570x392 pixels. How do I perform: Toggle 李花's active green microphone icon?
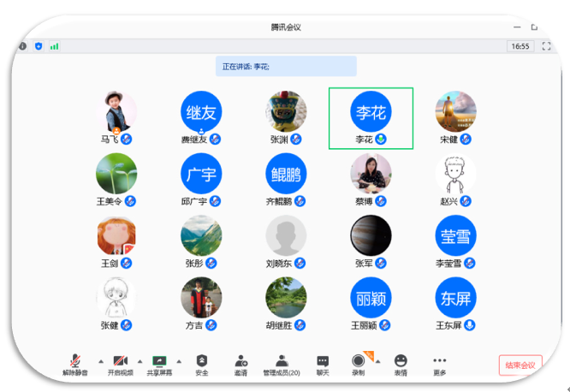(381, 139)
